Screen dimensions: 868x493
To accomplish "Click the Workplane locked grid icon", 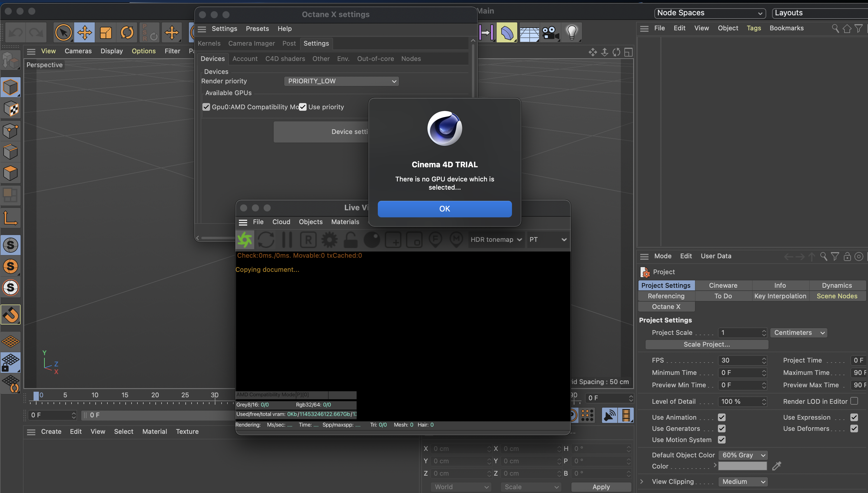I will point(11,362).
